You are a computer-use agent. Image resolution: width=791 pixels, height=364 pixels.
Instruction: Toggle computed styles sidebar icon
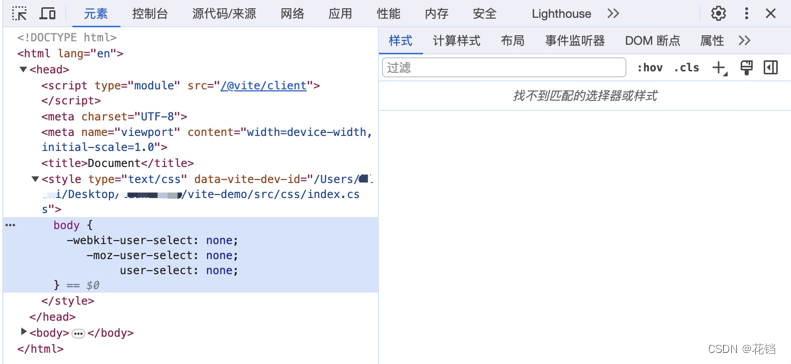771,68
